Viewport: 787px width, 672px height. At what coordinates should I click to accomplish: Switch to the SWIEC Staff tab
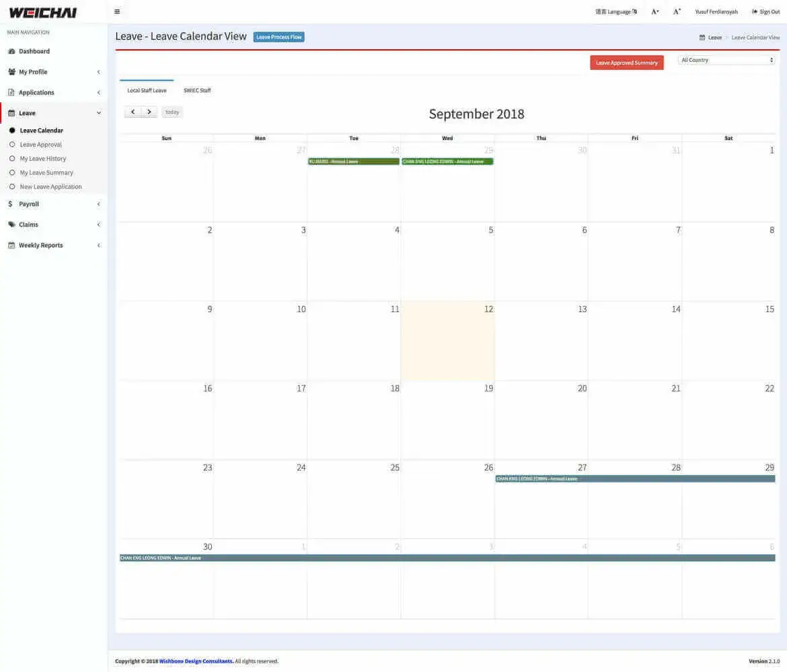196,89
